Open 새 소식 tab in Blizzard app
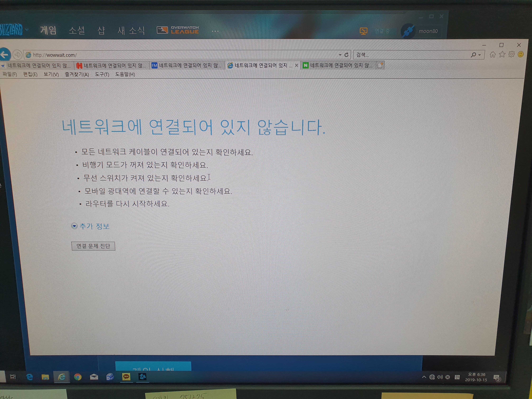 [x=131, y=30]
